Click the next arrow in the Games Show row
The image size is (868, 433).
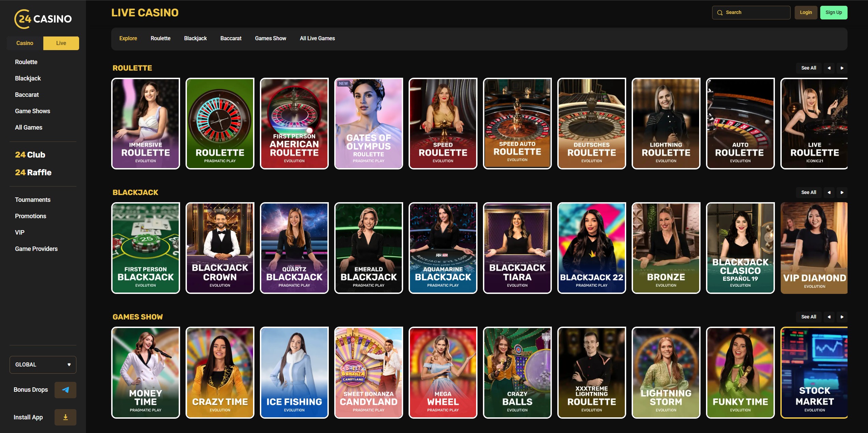pos(842,317)
